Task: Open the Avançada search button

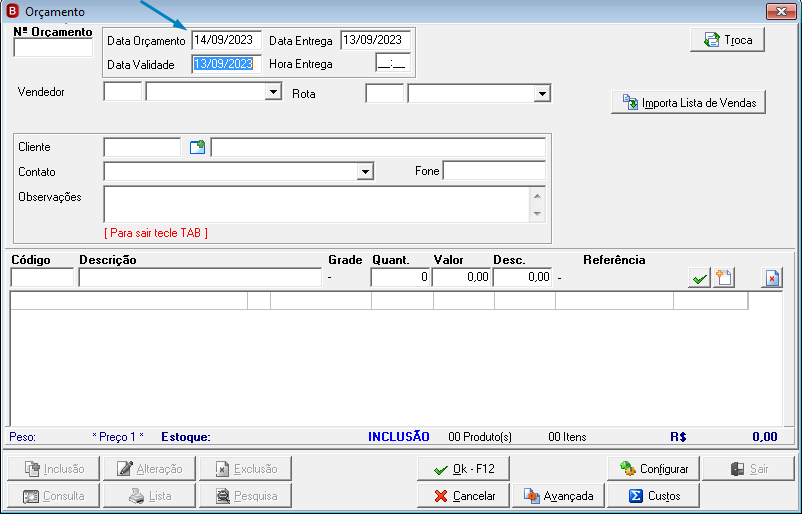Action: 559,496
